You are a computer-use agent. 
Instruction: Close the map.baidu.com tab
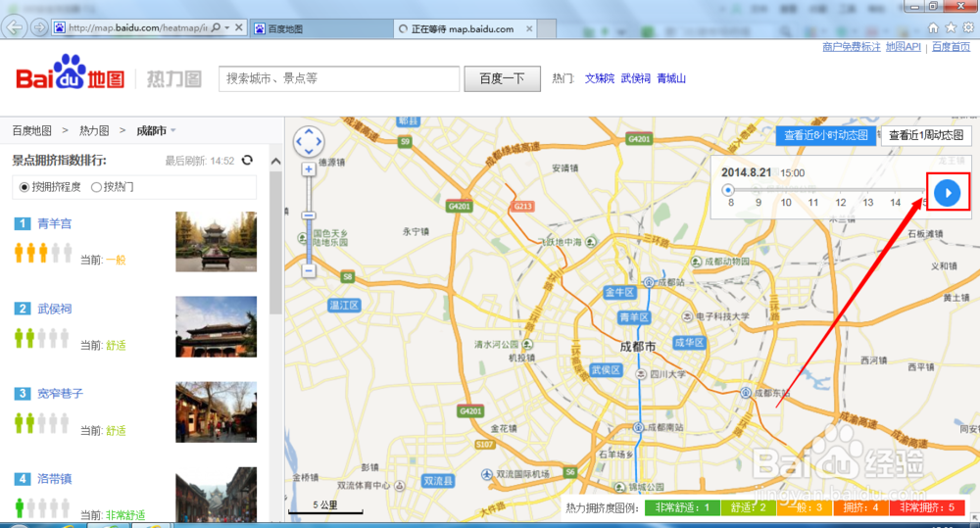click(529, 28)
